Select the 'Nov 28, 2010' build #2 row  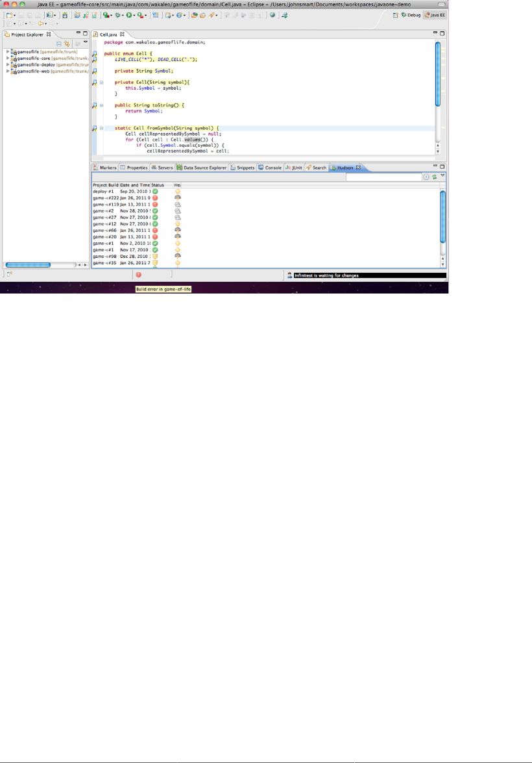pos(265,211)
